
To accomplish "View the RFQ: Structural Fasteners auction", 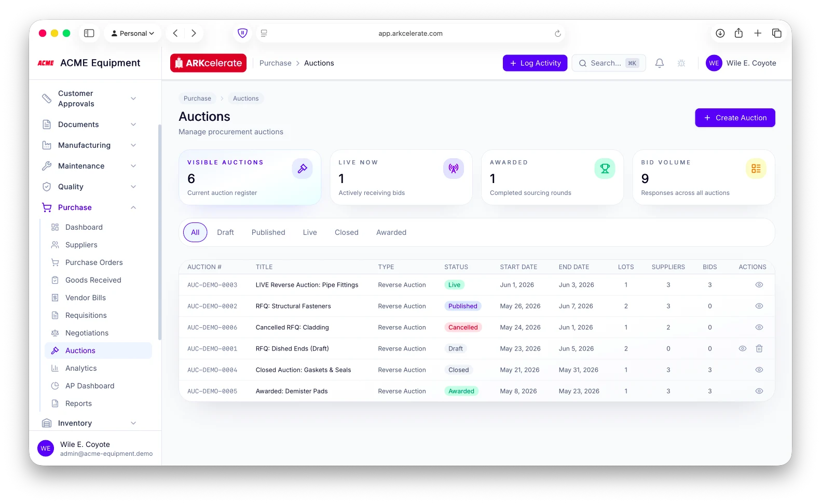I will click(759, 306).
